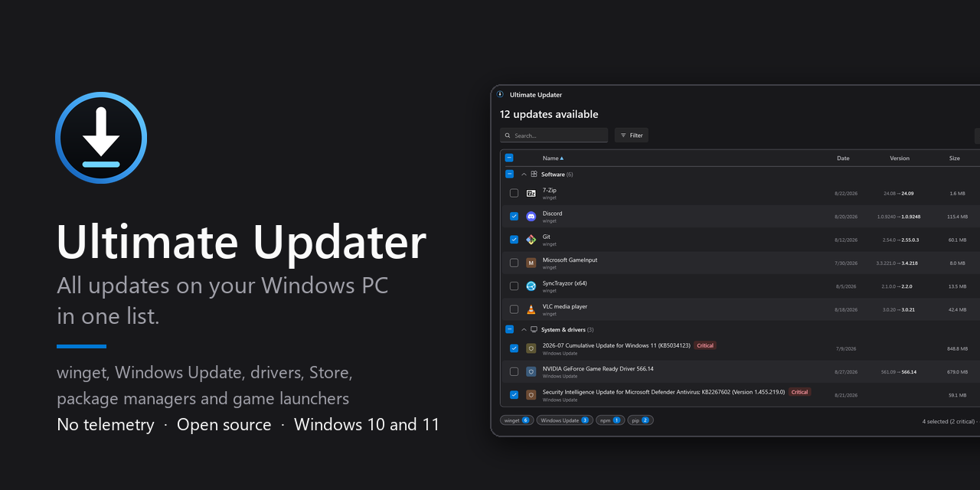980x490 pixels.
Task: Click the Critical badge on Security Intelligence Update
Action: pos(799,392)
